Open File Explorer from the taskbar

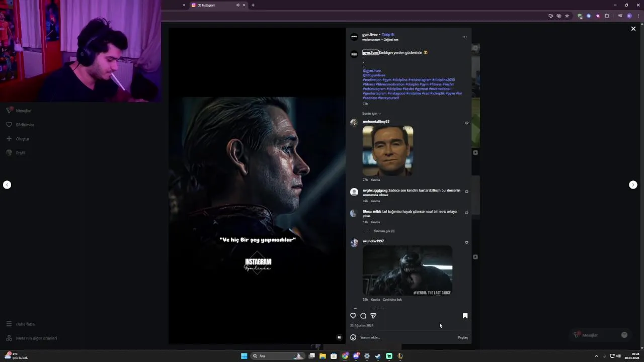(x=323, y=356)
